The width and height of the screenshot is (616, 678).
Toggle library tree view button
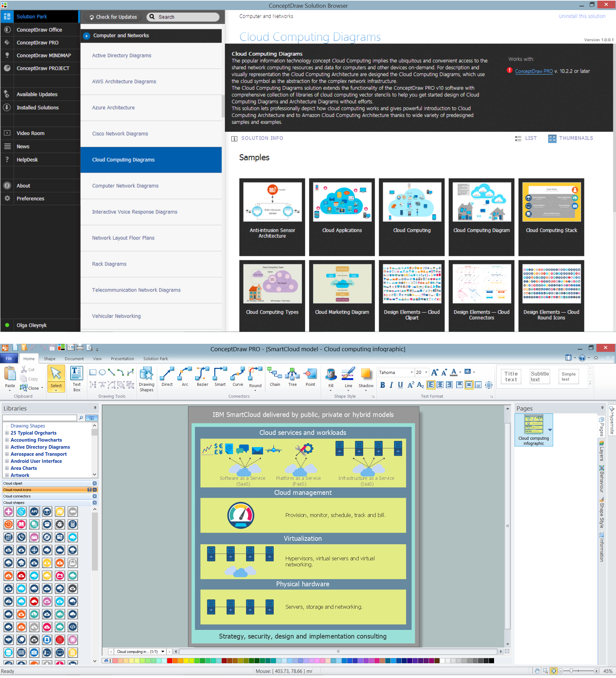[x=91, y=418]
